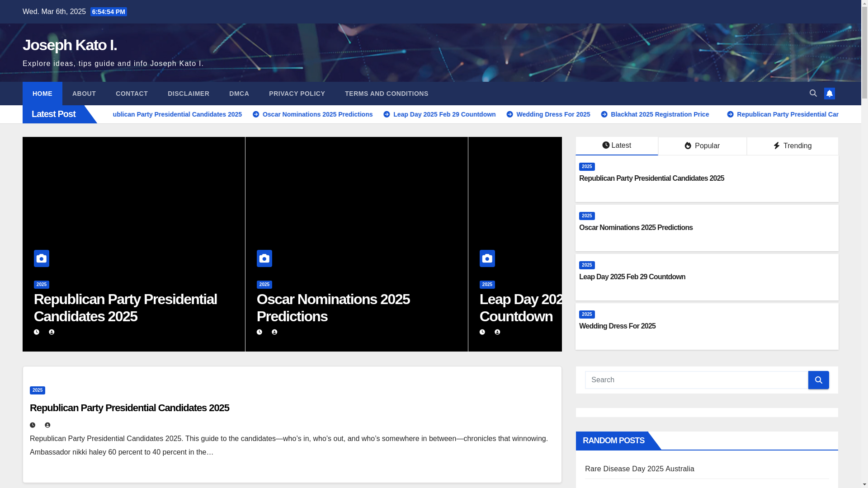Go to the HOME menu item
The image size is (868, 488).
(x=42, y=94)
